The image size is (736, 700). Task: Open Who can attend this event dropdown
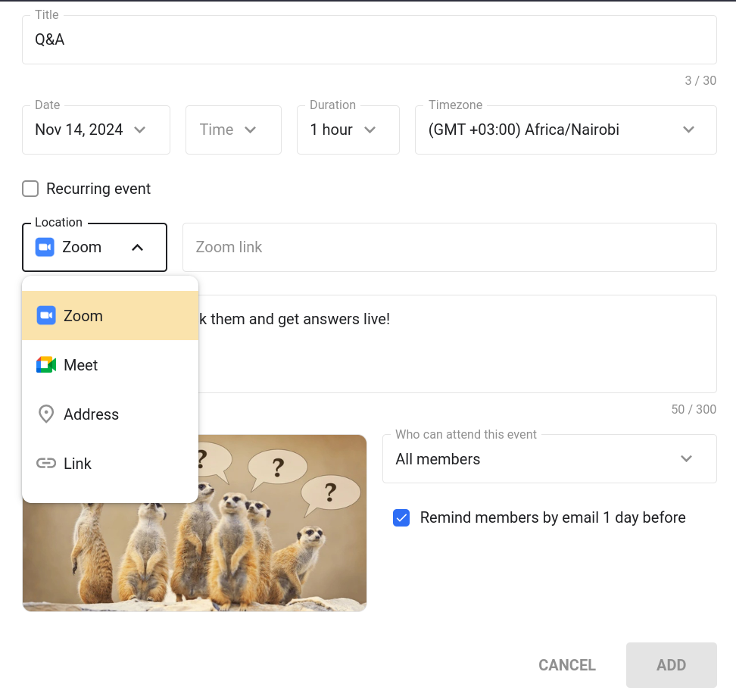coord(549,458)
